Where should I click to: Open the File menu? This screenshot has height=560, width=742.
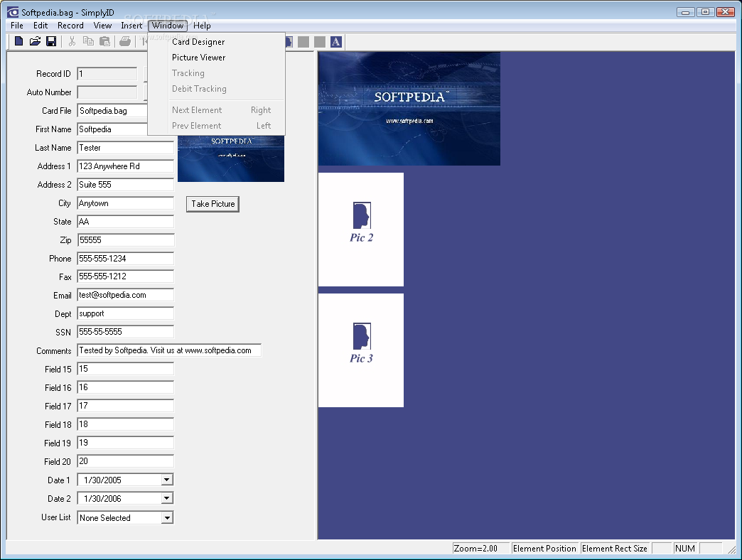16,26
